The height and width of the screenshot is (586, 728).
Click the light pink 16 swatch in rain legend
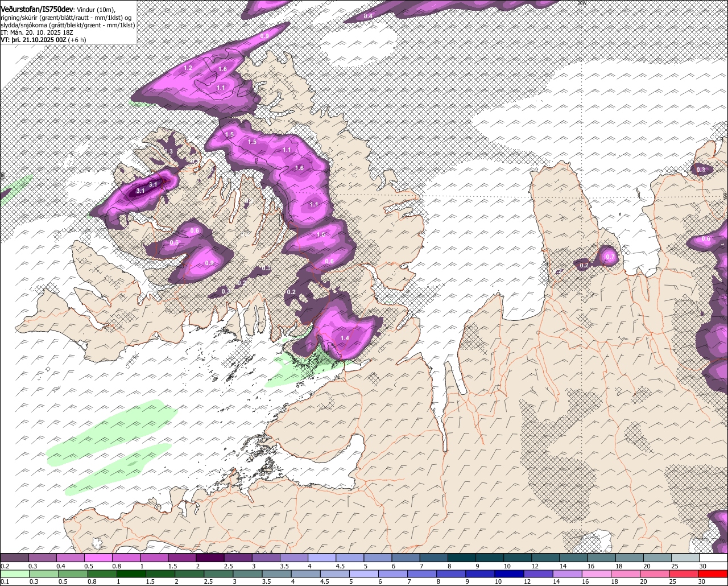pyautogui.click(x=597, y=574)
